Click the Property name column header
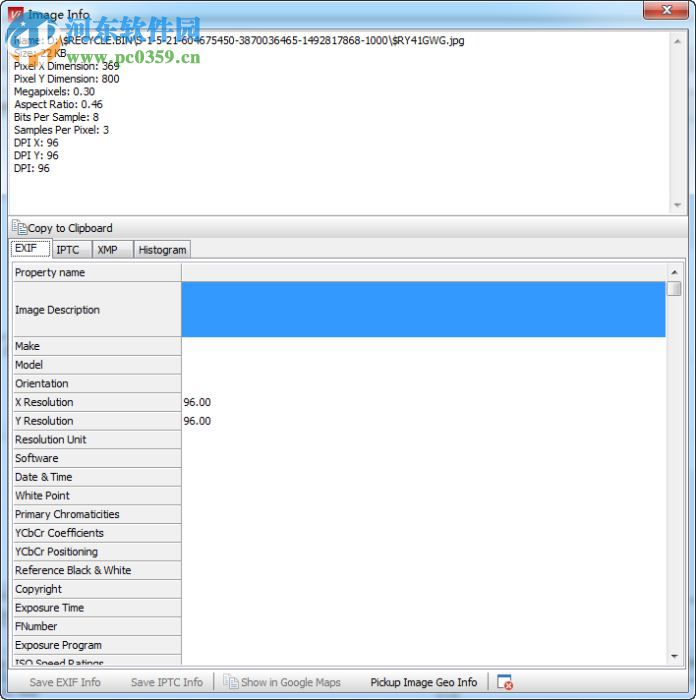This screenshot has width=696, height=700. tap(97, 272)
